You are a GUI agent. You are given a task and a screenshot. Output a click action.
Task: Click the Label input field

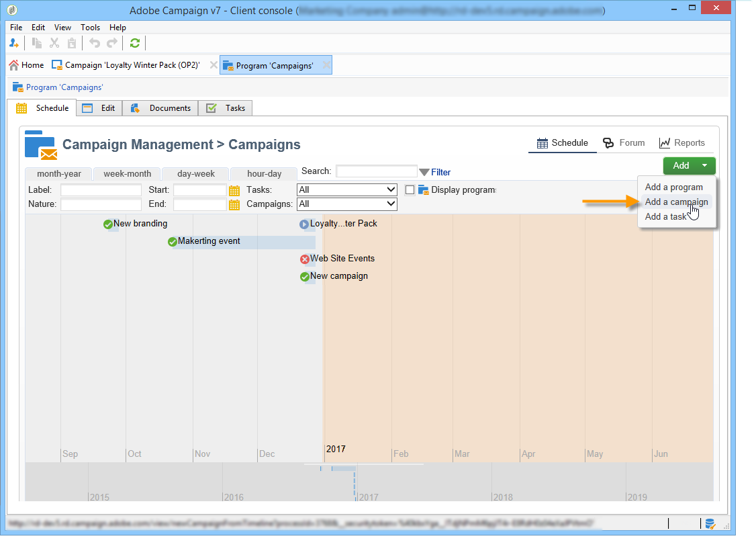(x=101, y=190)
